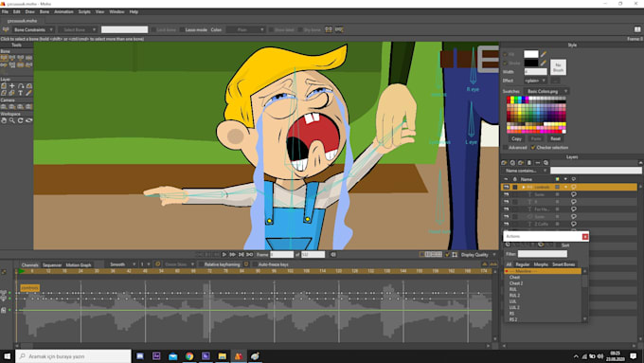Close the Actions window
This screenshot has width=644, height=363.
pos(585,236)
